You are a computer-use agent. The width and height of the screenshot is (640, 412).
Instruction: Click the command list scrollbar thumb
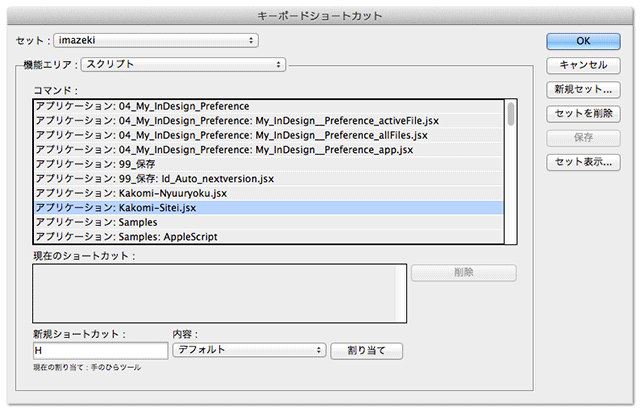tap(511, 114)
